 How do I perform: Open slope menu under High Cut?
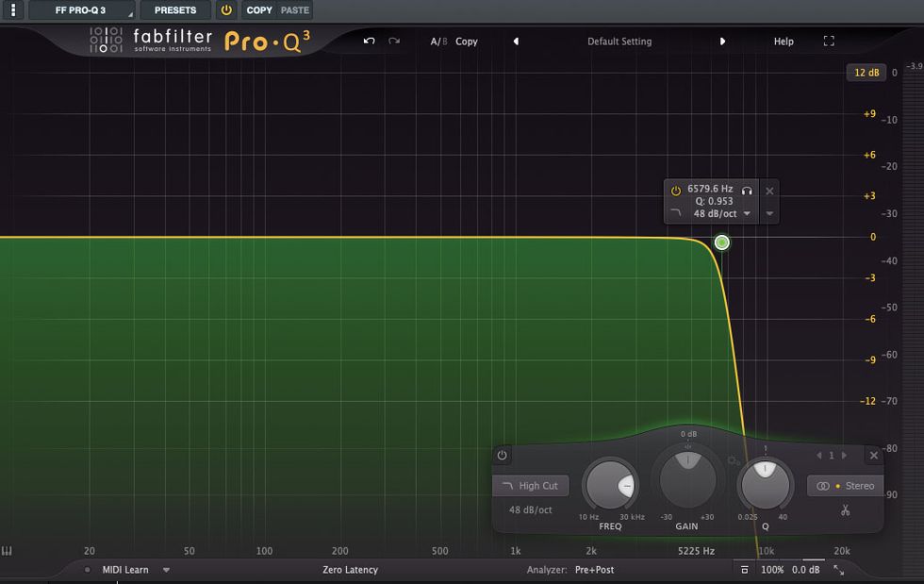(530, 509)
